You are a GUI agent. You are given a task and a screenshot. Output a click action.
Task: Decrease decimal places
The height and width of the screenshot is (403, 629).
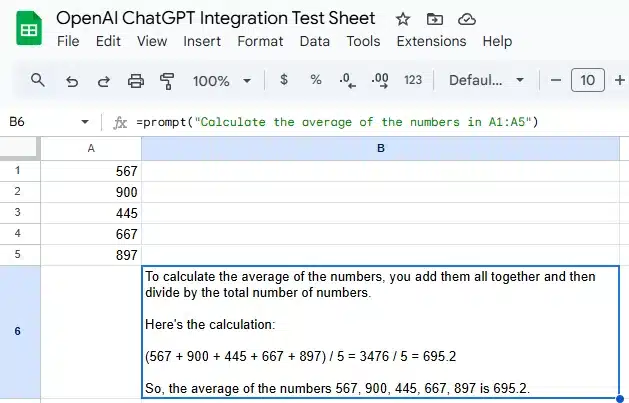347,80
